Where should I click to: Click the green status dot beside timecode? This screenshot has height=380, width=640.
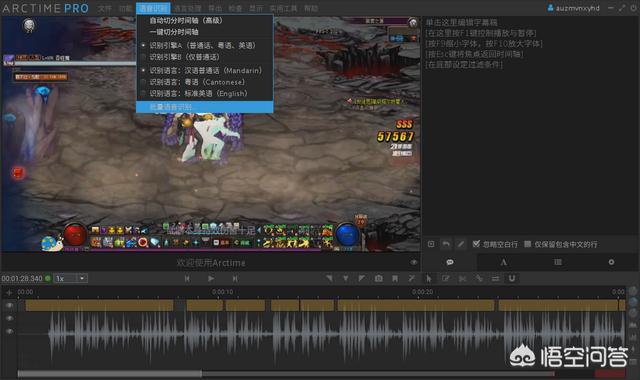pos(48,278)
